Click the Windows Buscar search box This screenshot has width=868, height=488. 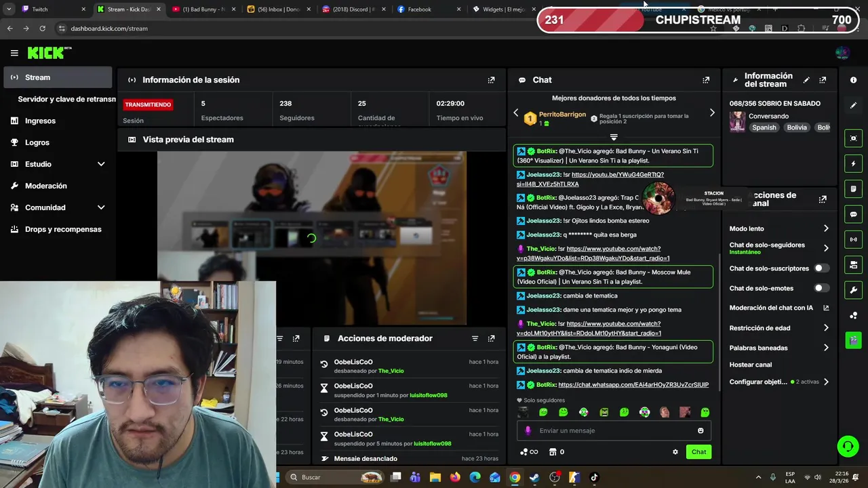pos(334,477)
